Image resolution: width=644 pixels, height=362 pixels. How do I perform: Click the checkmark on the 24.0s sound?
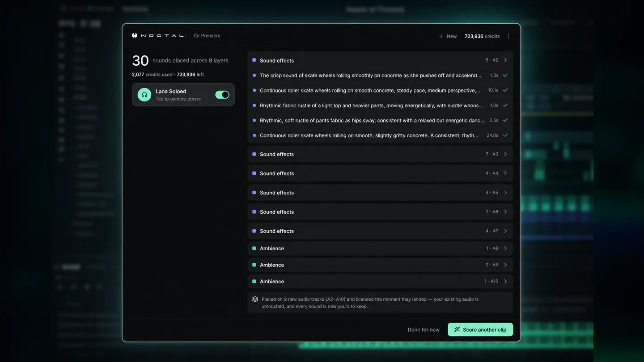pyautogui.click(x=505, y=135)
